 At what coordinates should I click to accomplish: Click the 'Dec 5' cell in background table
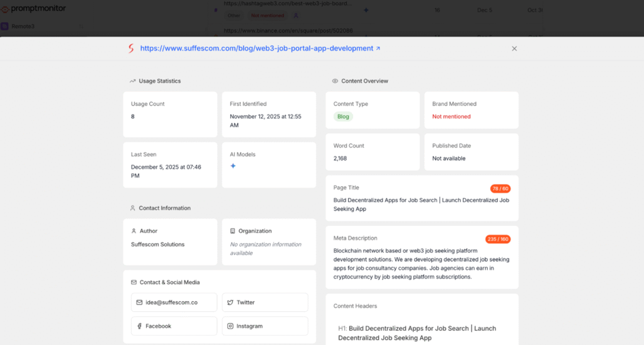pyautogui.click(x=485, y=10)
